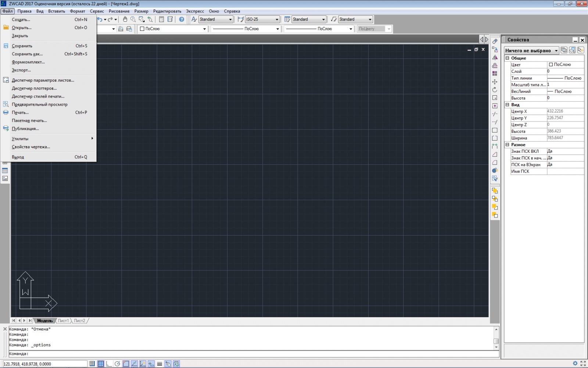Select the Copy objects tool
The height and width of the screenshot is (368, 588).
click(x=495, y=49)
